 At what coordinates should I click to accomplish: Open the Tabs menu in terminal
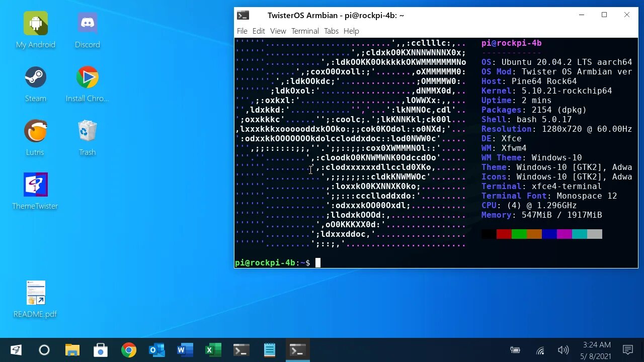pos(331,31)
